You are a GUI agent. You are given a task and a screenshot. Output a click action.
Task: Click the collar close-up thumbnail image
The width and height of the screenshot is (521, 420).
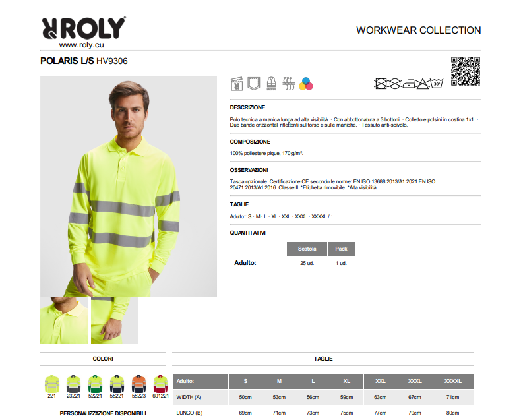64,320
